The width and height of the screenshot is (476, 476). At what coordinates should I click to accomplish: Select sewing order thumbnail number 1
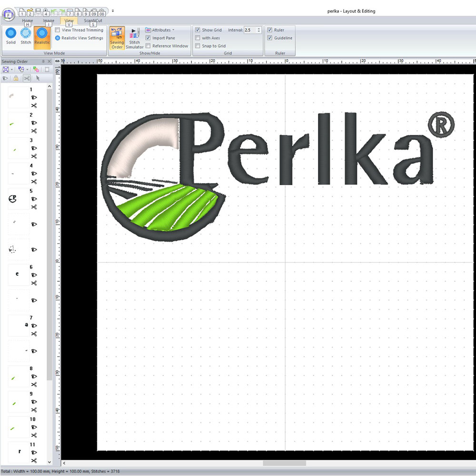[19, 98]
